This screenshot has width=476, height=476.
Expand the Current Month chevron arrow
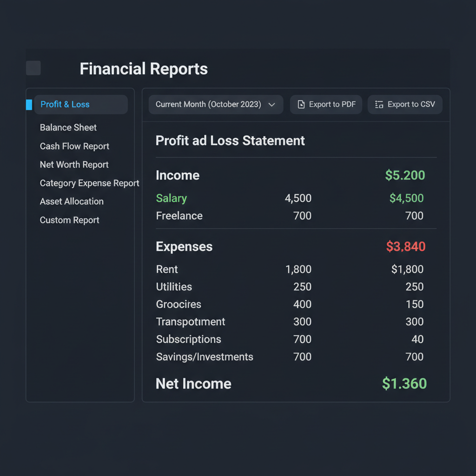(271, 105)
